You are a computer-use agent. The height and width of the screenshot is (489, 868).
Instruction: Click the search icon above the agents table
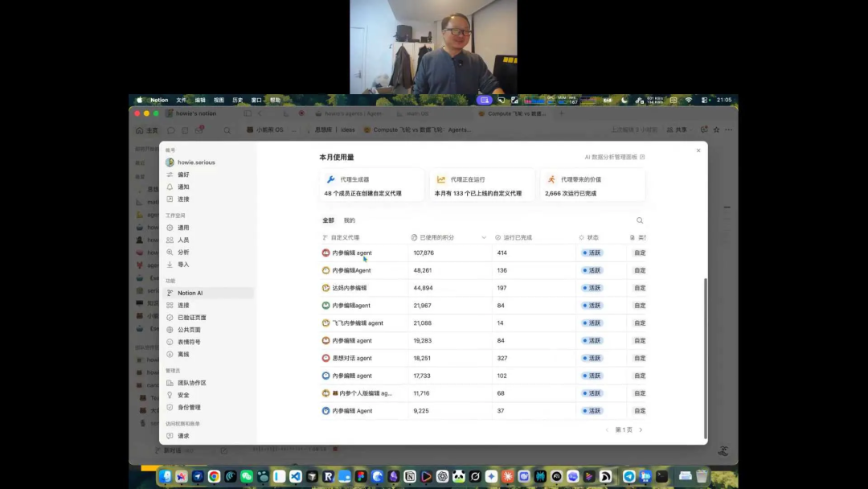point(640,220)
